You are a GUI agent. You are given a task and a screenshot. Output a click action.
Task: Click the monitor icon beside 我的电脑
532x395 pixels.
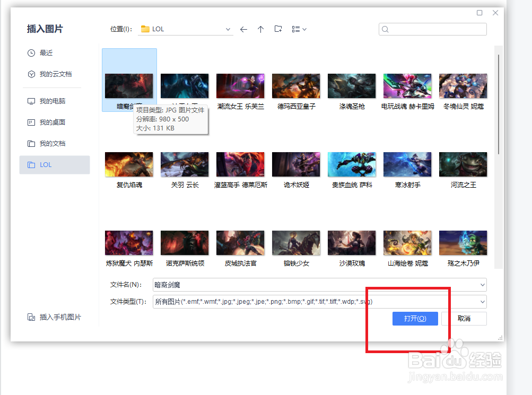31,101
